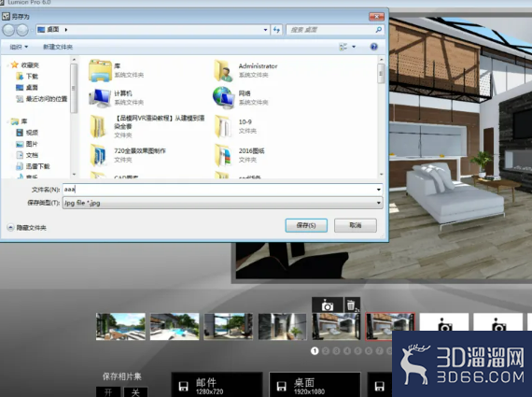Open the 计算机 computer icon
Screen dimensions: 532x397
100,97
